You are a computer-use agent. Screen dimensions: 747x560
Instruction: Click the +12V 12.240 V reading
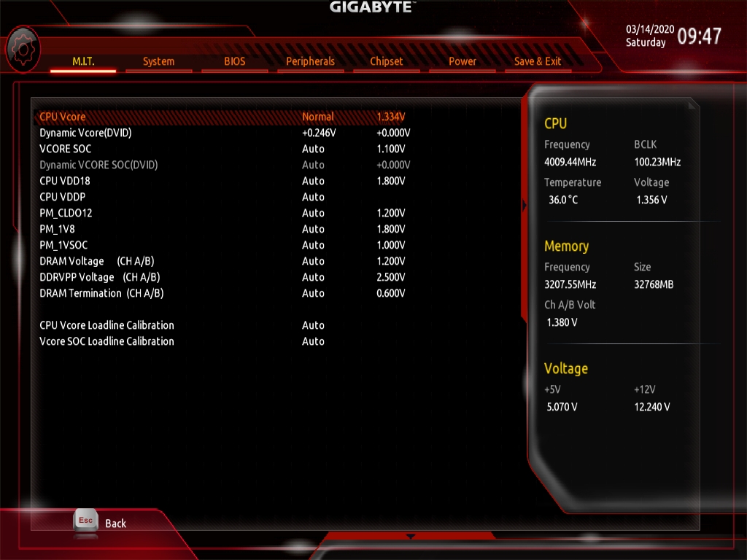(x=651, y=407)
